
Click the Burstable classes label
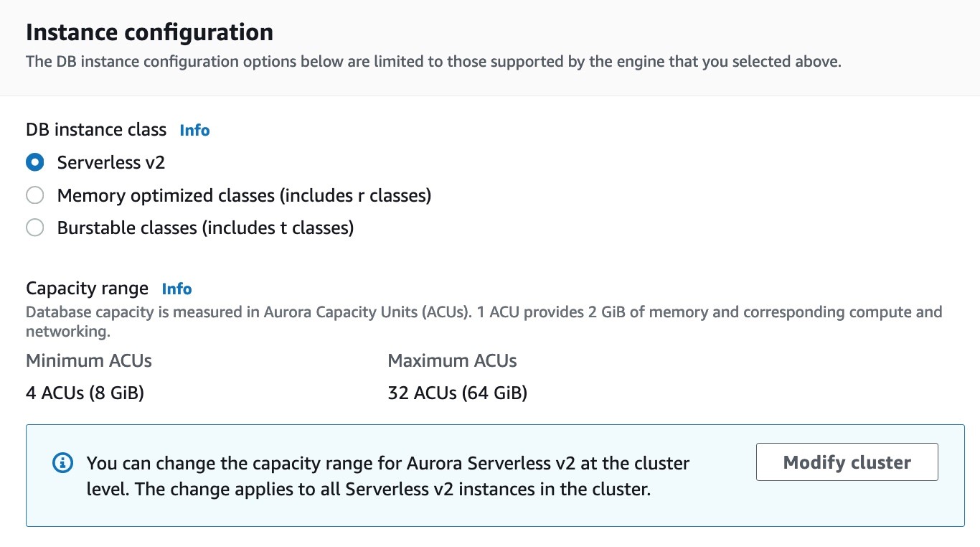[205, 228]
